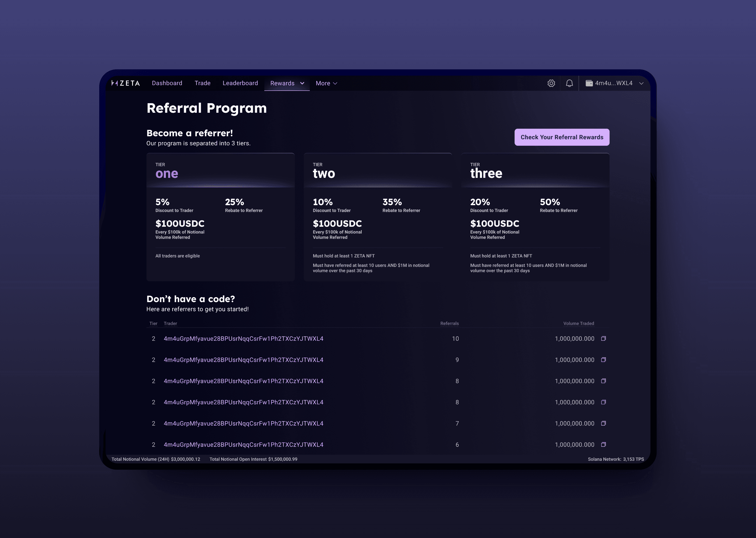The image size is (756, 538).
Task: Click the wallet icon beside 4m4u...WXL4
Action: (589, 83)
